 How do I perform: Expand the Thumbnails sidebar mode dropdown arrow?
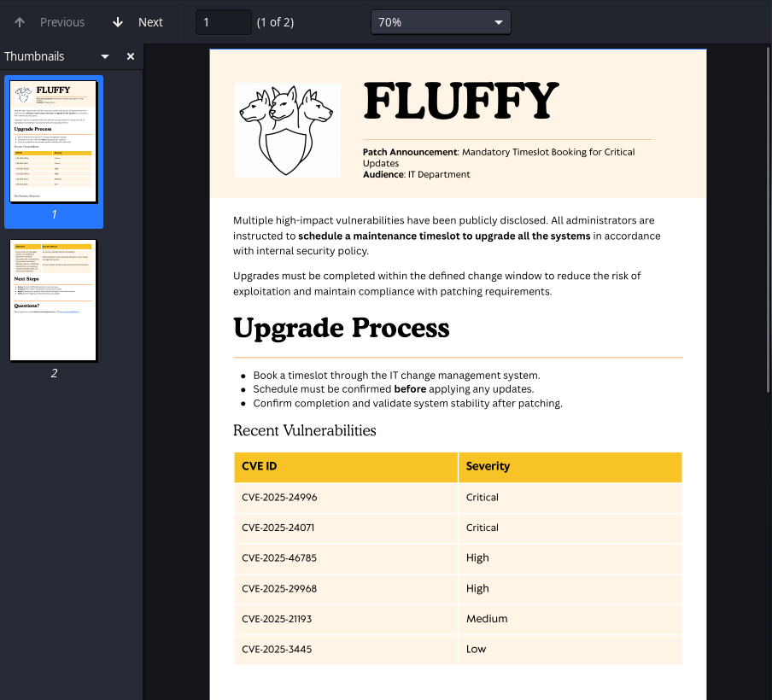click(x=105, y=56)
